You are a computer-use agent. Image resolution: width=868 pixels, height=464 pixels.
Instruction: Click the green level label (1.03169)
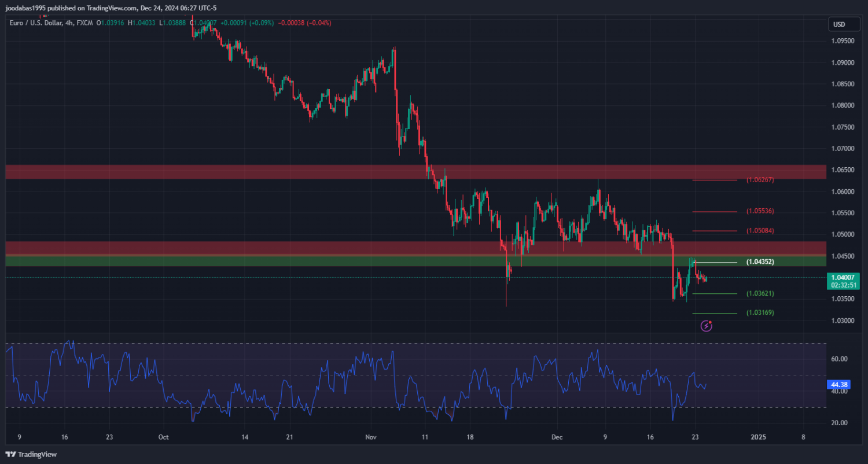760,313
